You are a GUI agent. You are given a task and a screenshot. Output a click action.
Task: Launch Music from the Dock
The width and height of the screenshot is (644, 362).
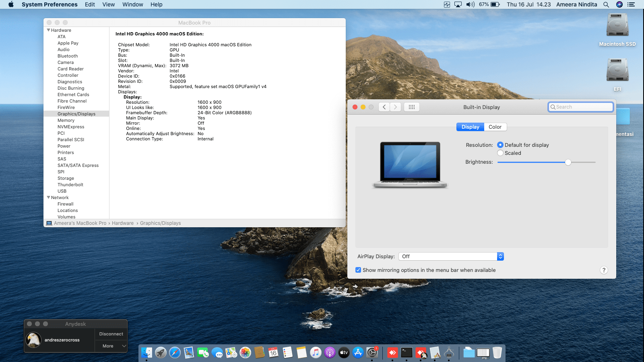316,353
